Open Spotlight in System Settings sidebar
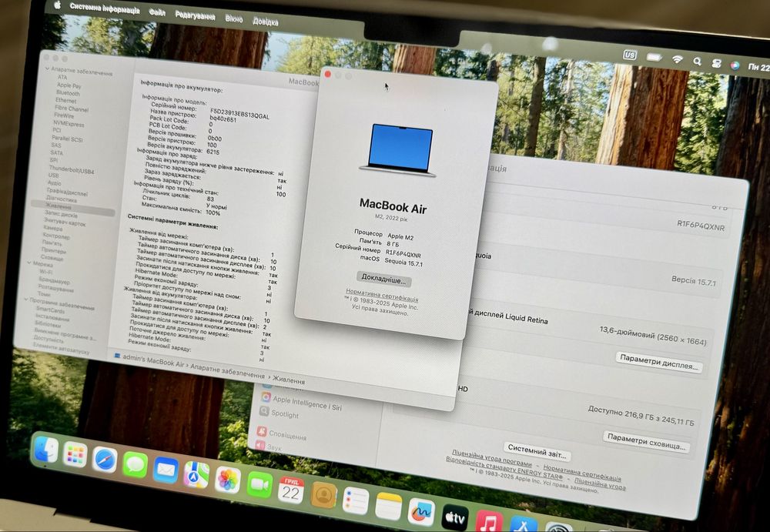Image resolution: width=770 pixels, height=532 pixels. (x=285, y=414)
